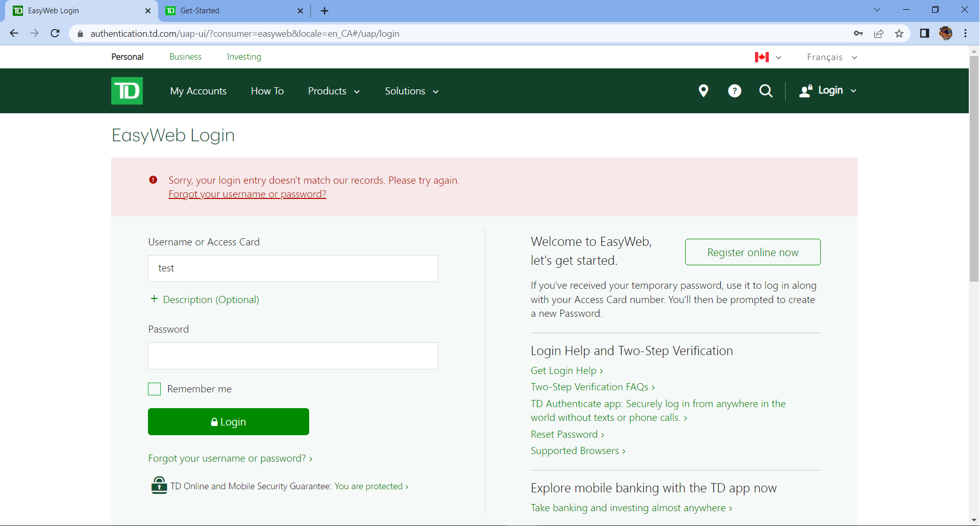Open the Reset Password link

coord(564,434)
